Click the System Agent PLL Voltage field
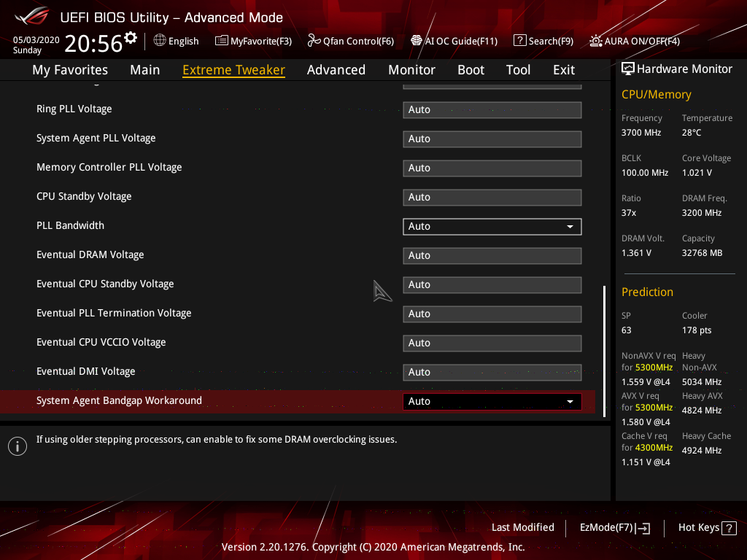Image resolution: width=747 pixels, height=560 pixels. pos(492,139)
